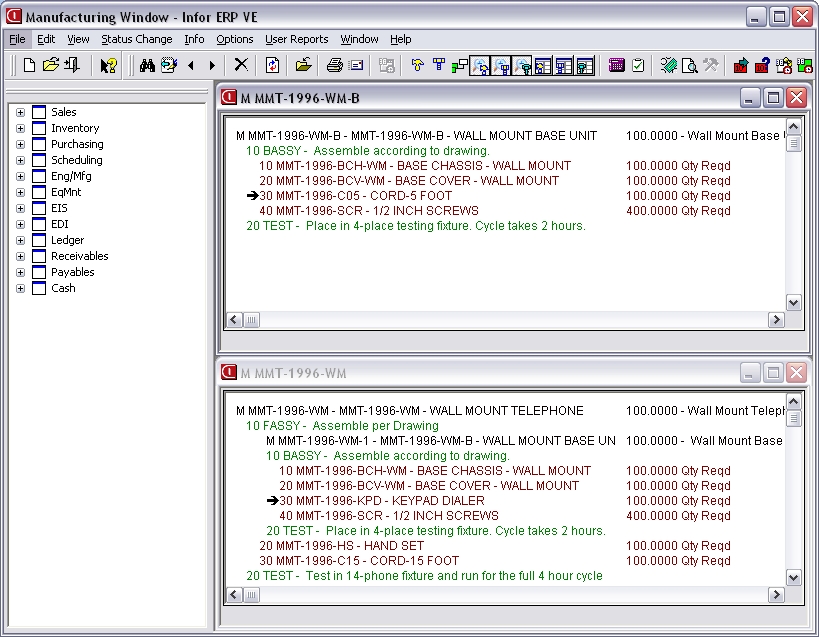Open the purple calculator icon
Viewport: 819px width, 637px height.
coord(616,65)
